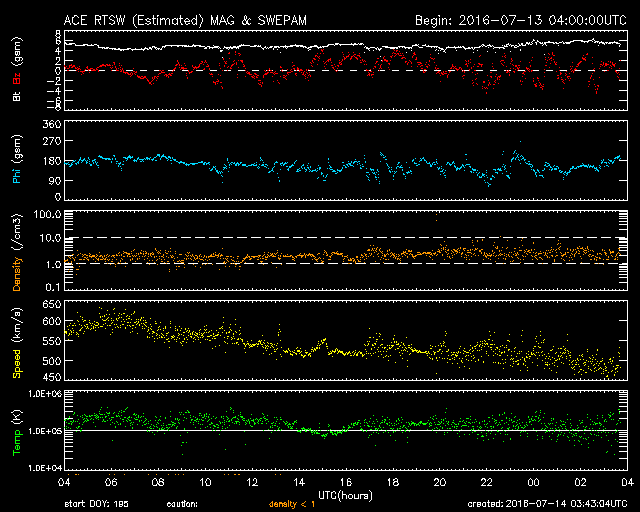
Task: Click the '1.0' density tick label
Action: (53, 265)
